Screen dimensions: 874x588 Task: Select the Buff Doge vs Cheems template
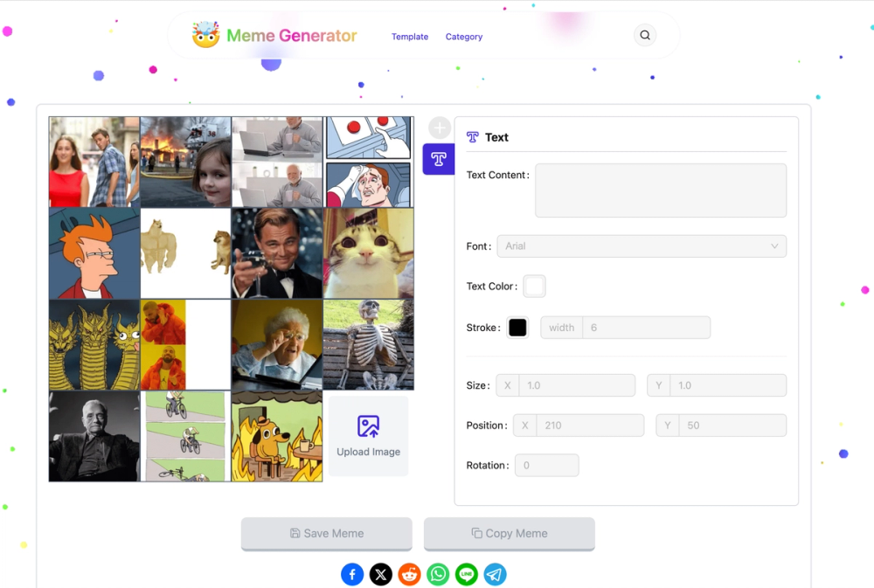click(x=185, y=253)
